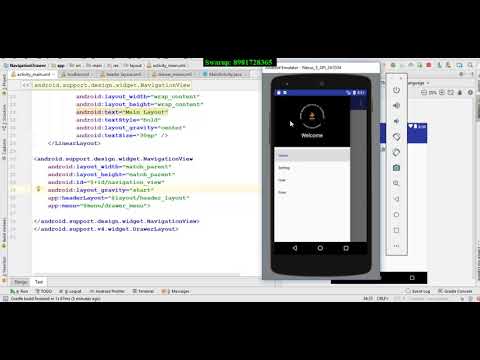Switch to the drawer_menu.xml editor tab
This screenshot has width=480, height=360.
pyautogui.click(x=174, y=74)
